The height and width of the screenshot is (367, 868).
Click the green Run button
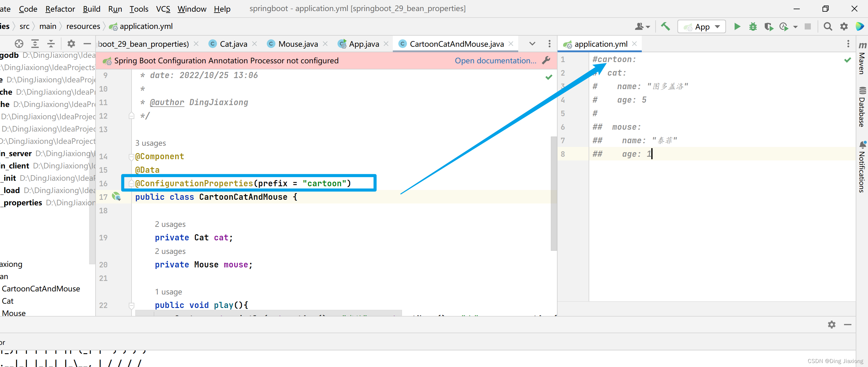pyautogui.click(x=737, y=27)
